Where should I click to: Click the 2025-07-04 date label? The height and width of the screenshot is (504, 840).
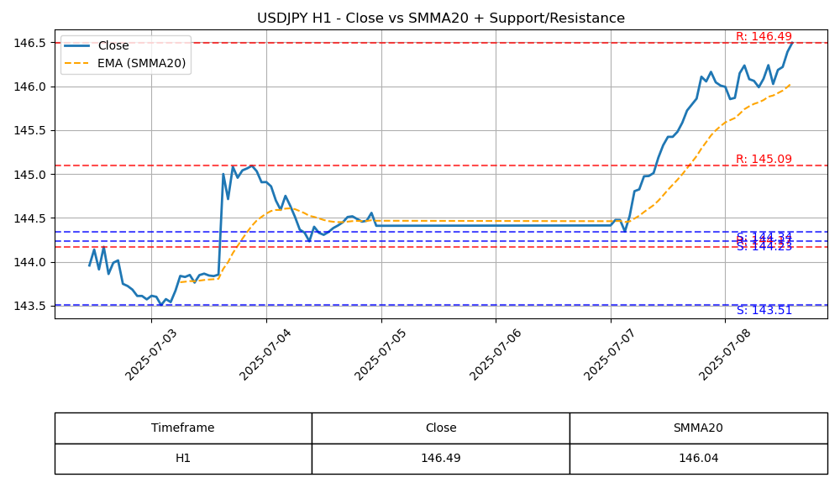click(265, 354)
